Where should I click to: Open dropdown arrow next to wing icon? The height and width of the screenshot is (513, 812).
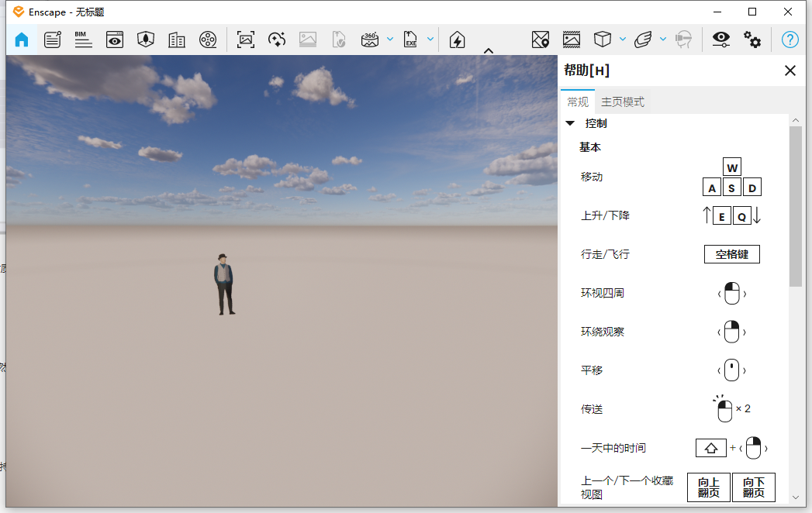click(663, 40)
